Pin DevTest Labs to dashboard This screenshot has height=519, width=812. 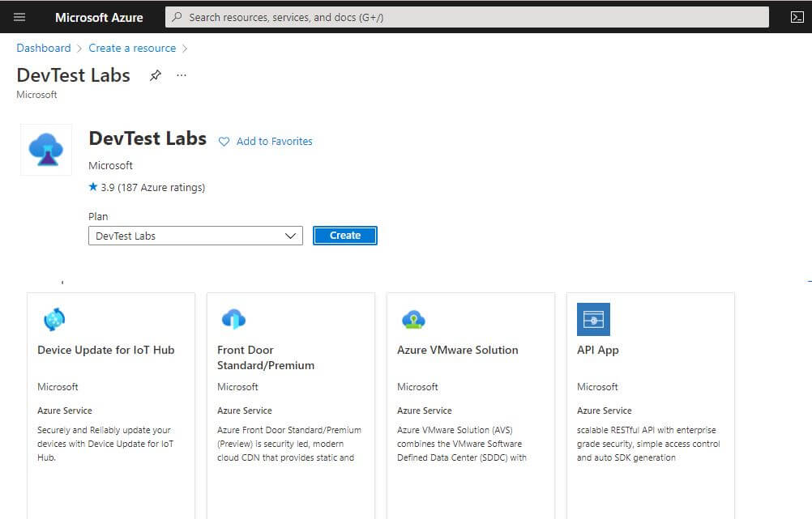tap(156, 75)
